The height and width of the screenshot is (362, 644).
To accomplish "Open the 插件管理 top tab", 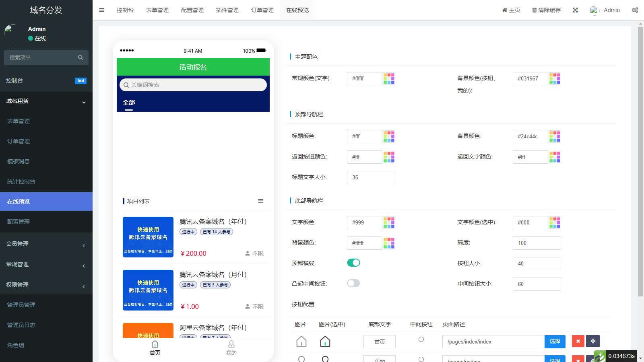I will coord(227,10).
